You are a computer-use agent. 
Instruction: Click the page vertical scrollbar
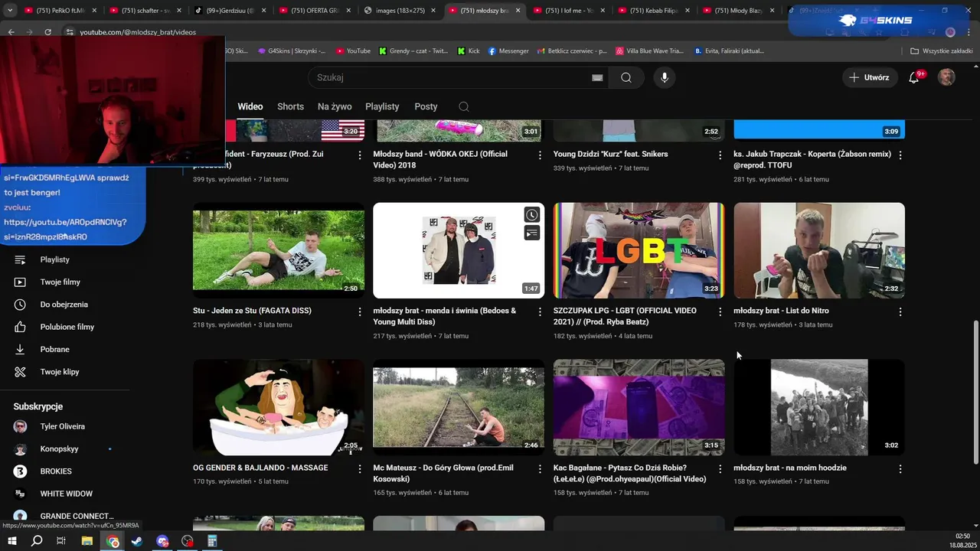(975, 392)
